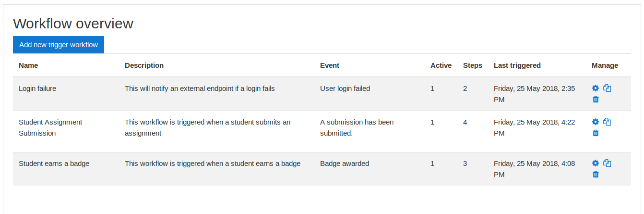Click the Student earns a badge name

click(54, 164)
